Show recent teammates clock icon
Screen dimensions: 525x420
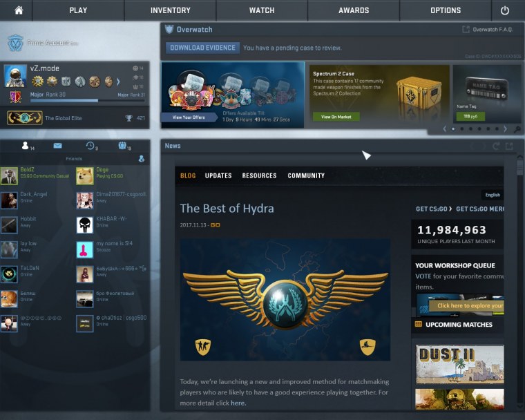(90, 146)
